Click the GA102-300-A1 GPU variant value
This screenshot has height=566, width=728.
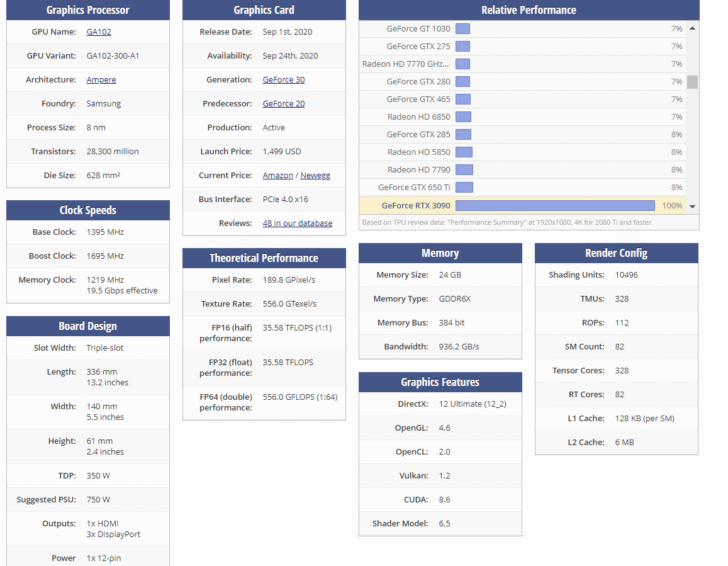pos(113,56)
